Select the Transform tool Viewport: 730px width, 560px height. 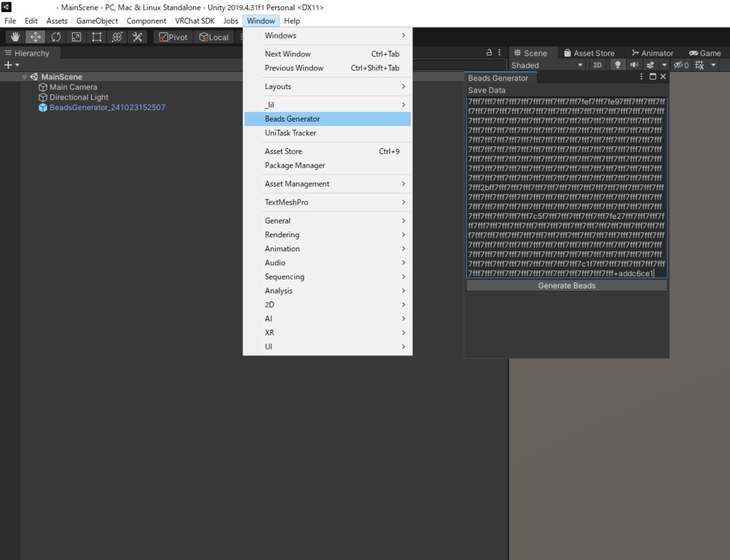pyautogui.click(x=117, y=37)
